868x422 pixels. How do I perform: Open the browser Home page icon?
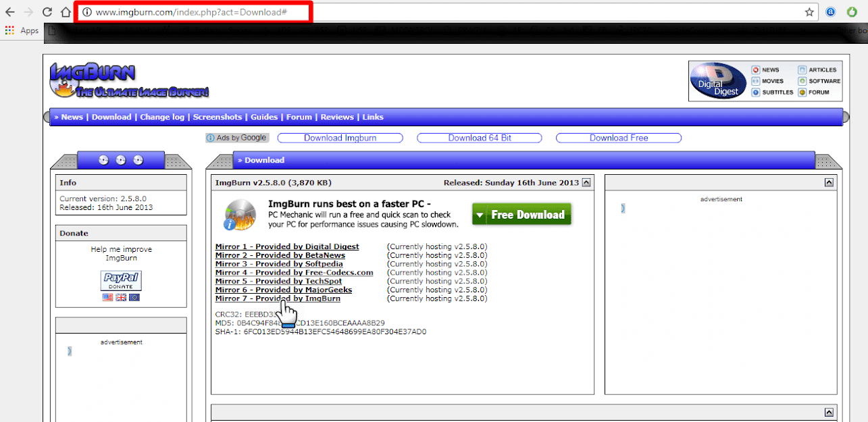66,12
